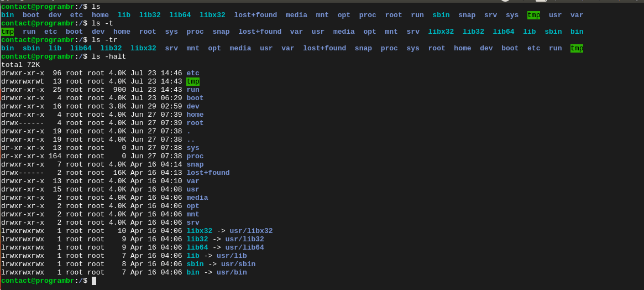
Task: Click 'opt' in the ls -halt listing
Action: 192,206
